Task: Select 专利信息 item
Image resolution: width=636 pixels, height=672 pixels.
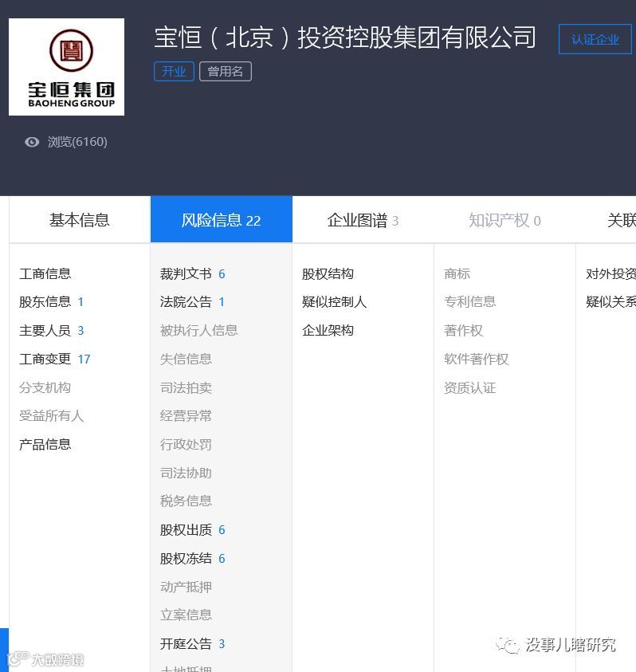Action: [470, 301]
